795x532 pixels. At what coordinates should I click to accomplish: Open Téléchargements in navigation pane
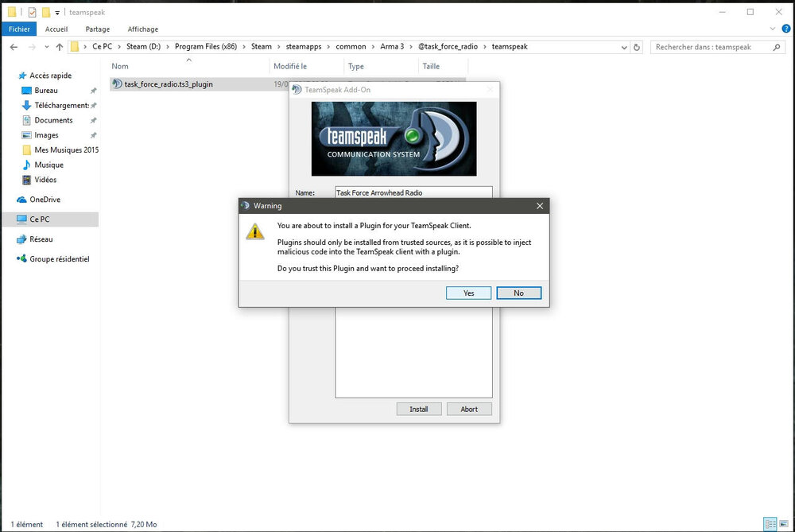point(61,106)
